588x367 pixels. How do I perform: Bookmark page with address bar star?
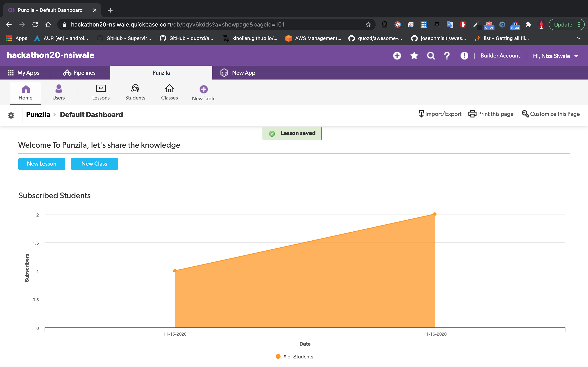368,24
